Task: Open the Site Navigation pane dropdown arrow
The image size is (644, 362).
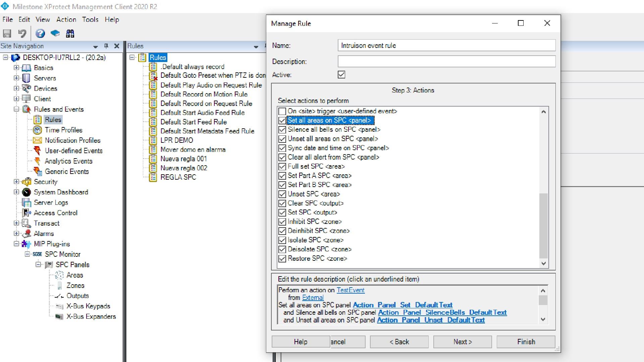Action: (96, 47)
